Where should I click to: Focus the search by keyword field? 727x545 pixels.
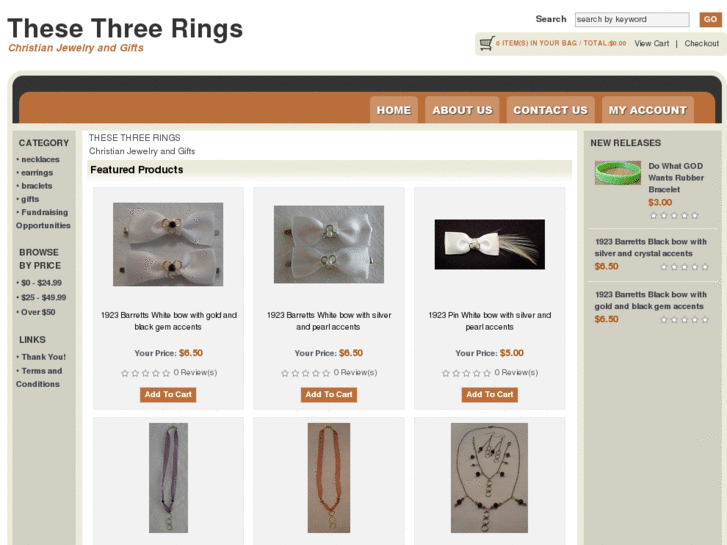tap(632, 19)
